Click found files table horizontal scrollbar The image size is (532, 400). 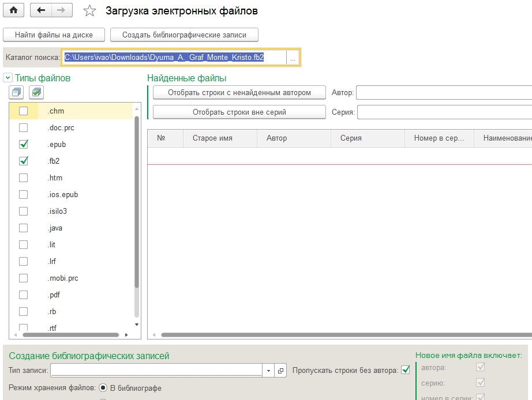point(346,335)
